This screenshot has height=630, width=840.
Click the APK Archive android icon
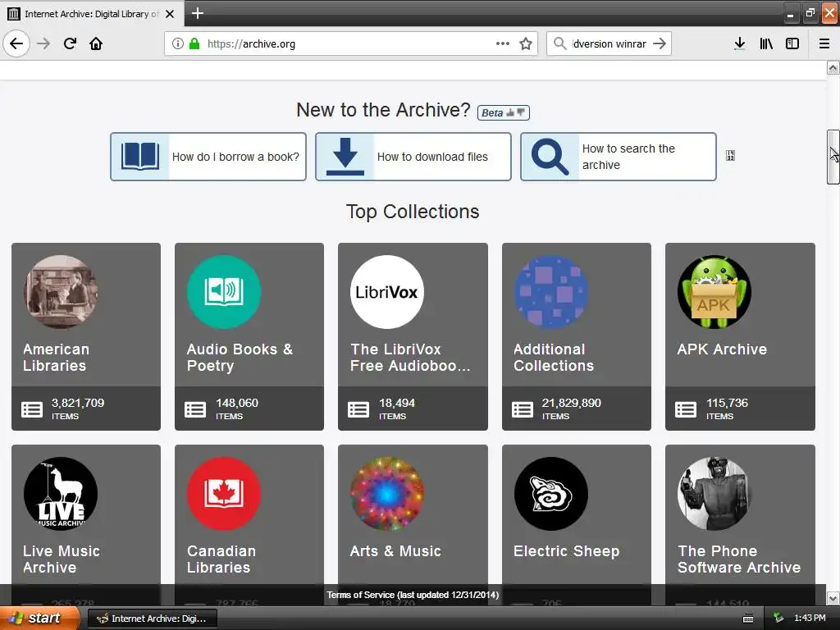pyautogui.click(x=714, y=292)
